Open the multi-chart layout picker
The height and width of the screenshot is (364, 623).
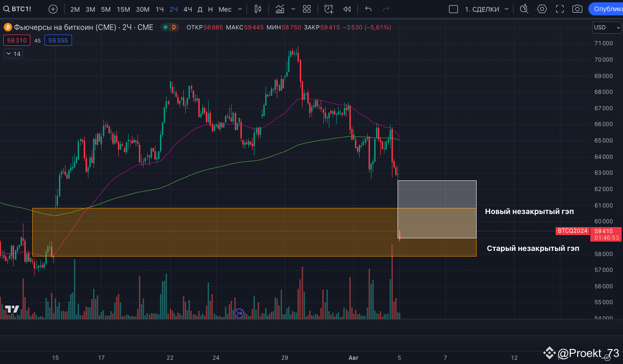click(x=307, y=8)
